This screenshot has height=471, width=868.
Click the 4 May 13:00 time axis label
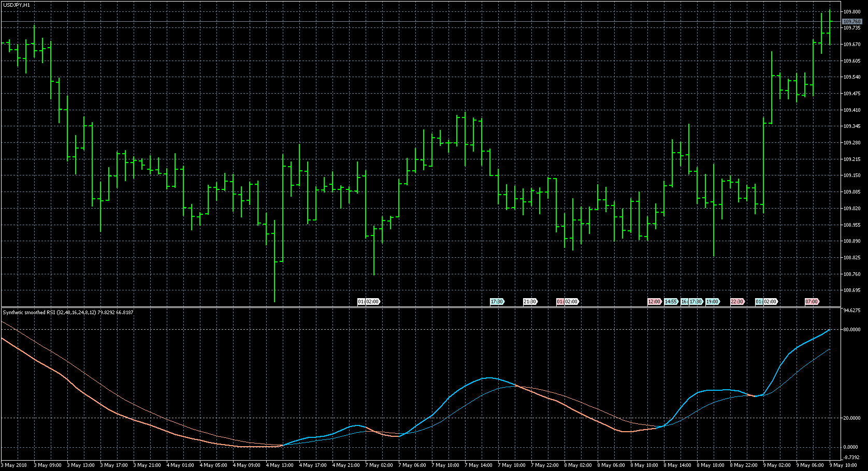(280, 465)
